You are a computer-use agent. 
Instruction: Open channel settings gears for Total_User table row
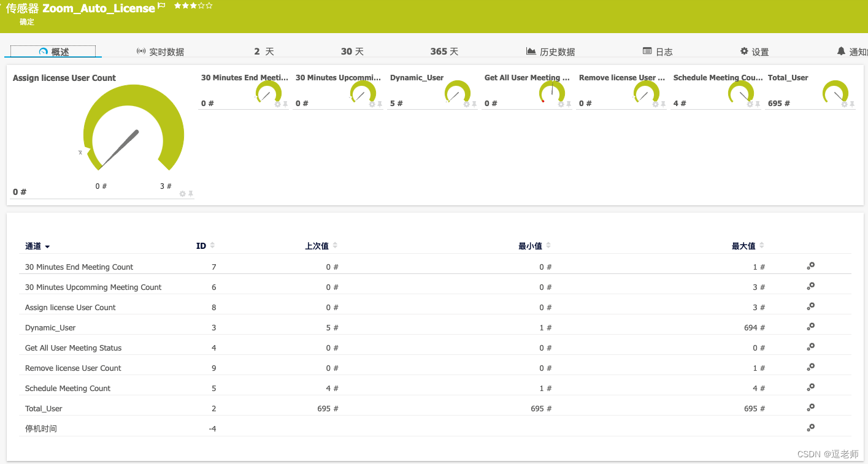810,408
